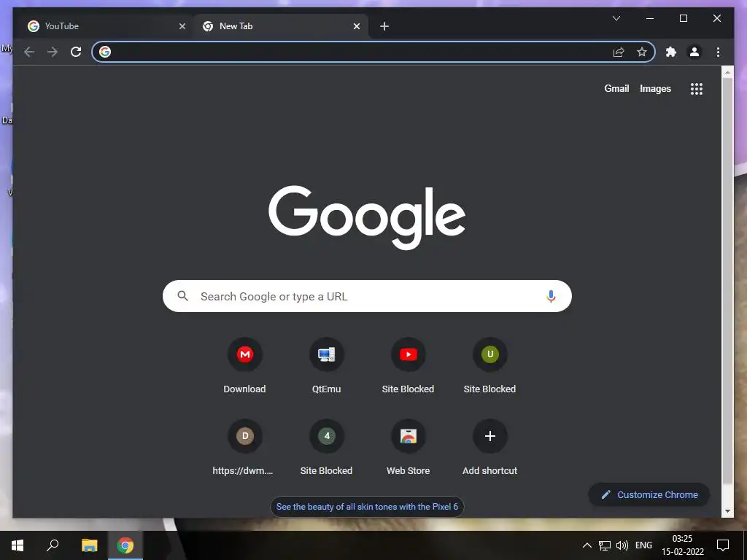Select the New Tab tab
The width and height of the screenshot is (747, 560).
click(280, 26)
